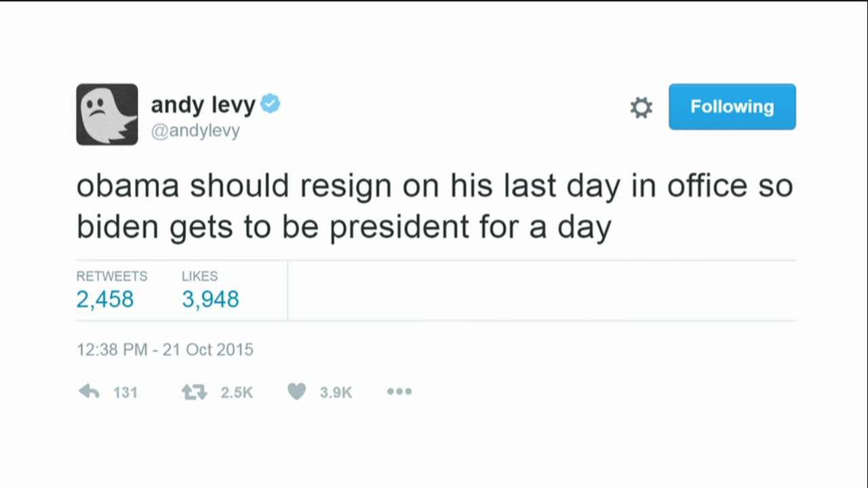This screenshot has height=488, width=868.
Task: Click the ghost profile avatar
Action: coord(107,115)
